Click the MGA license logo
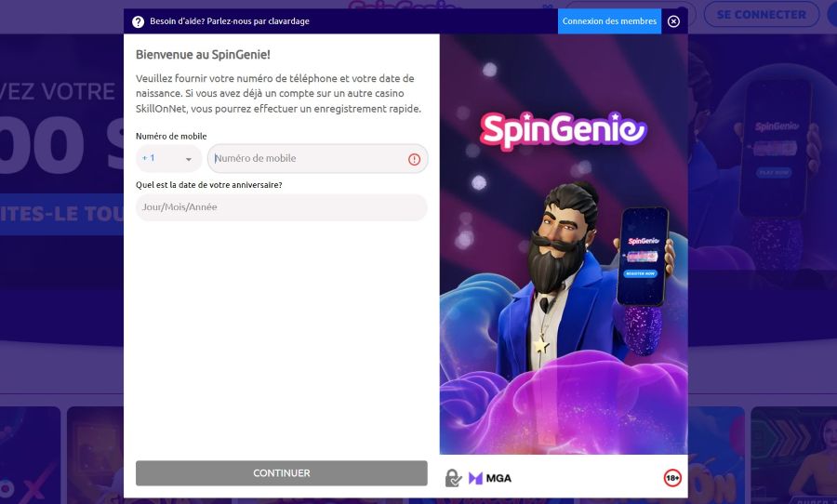The image size is (837, 504). 490,478
